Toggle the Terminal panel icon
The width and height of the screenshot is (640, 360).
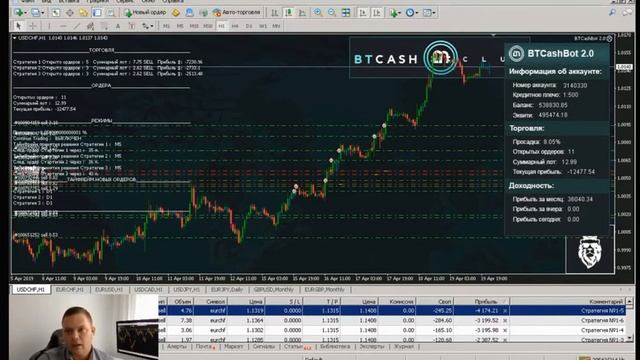97,13
